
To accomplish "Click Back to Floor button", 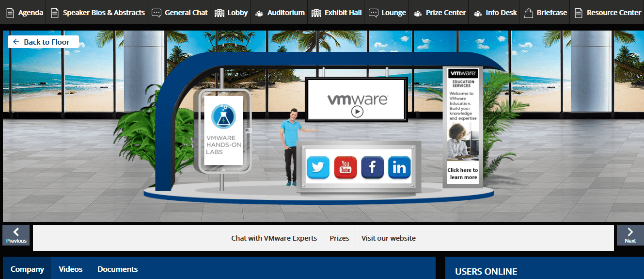I will (43, 42).
